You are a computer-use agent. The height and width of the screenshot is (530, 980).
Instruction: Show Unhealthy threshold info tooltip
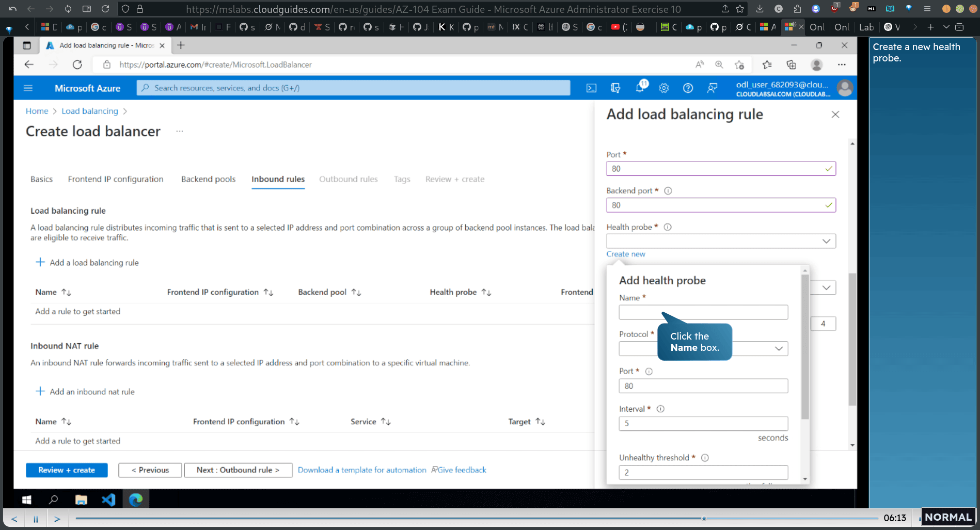pos(705,458)
